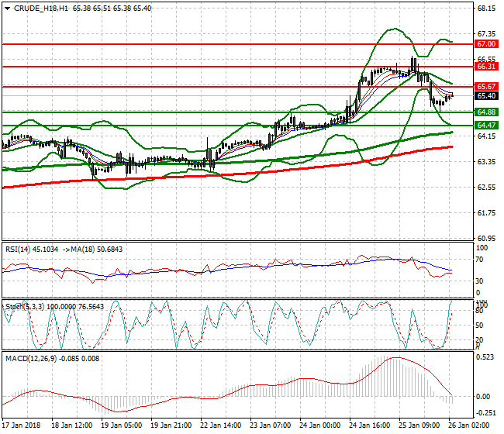Click the triangle arrow beside CRUDE_H18 title
The image size is (504, 434).
click(7, 8)
